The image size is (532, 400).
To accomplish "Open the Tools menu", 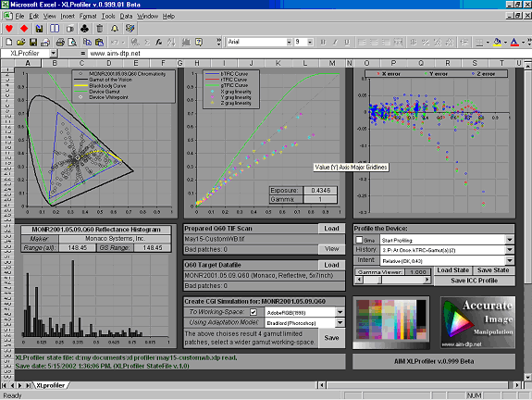I will tap(108, 16).
